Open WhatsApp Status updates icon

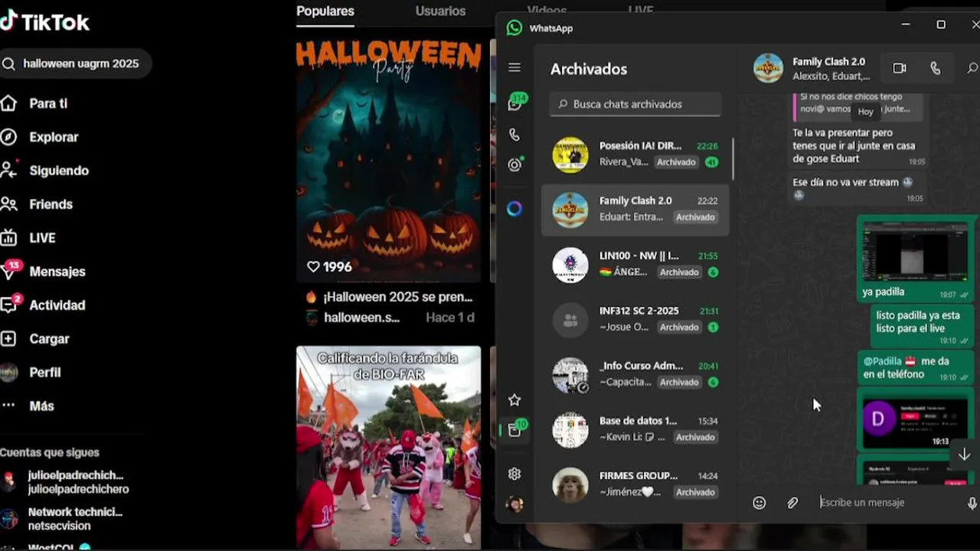515,165
